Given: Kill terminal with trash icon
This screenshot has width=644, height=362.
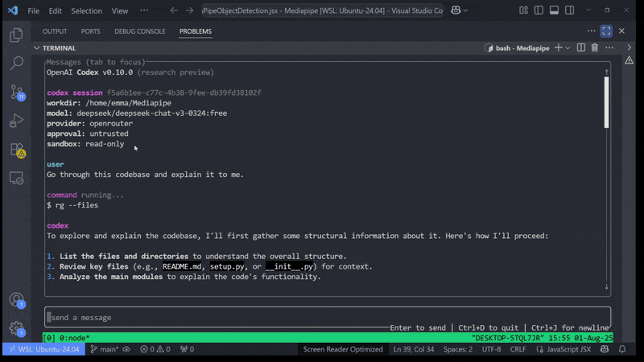Looking at the screenshot, I should pos(595,47).
